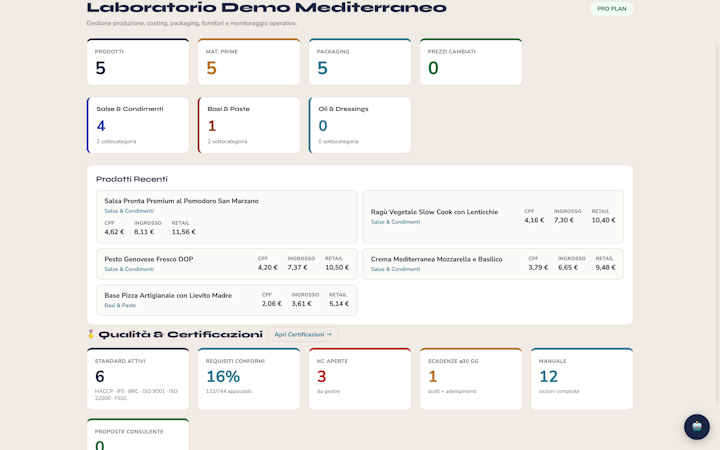Viewport: 720px width, 450px height.
Task: Open the Mat. Prime stat card
Action: click(249, 62)
